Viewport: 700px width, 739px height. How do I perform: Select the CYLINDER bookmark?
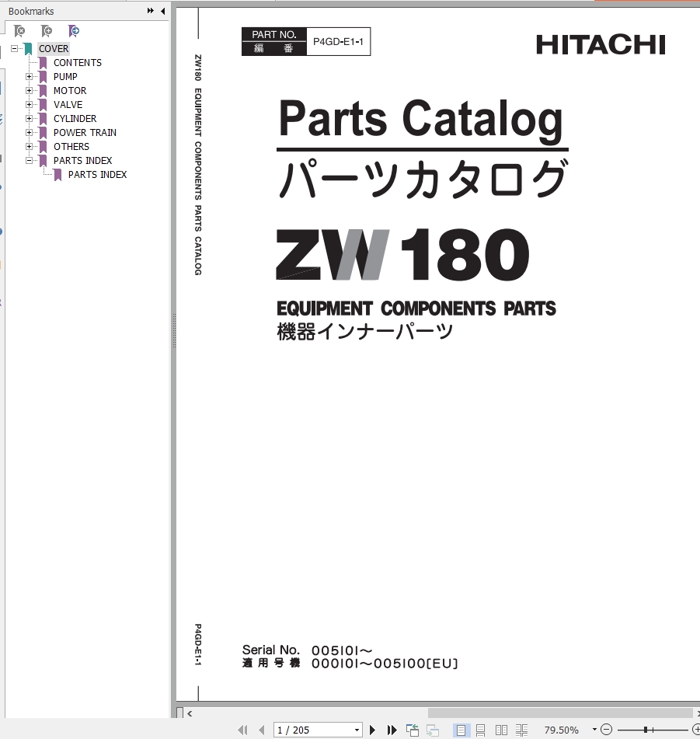pos(75,118)
